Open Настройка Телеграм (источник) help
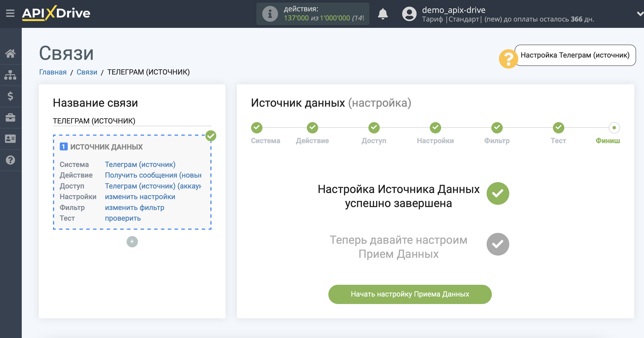The image size is (644, 338). (575, 55)
